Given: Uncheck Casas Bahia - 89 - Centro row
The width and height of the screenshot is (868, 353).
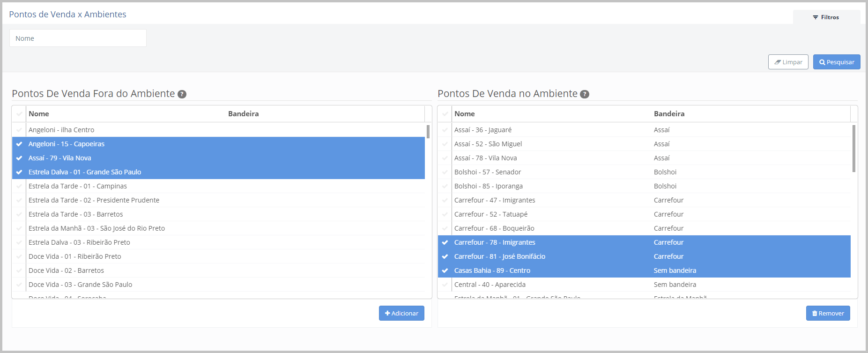Looking at the screenshot, I should [x=445, y=270].
